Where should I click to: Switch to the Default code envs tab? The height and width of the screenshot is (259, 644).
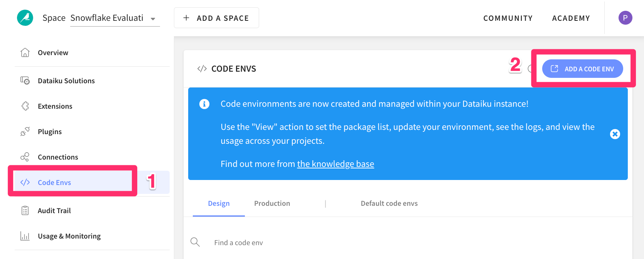click(x=389, y=203)
